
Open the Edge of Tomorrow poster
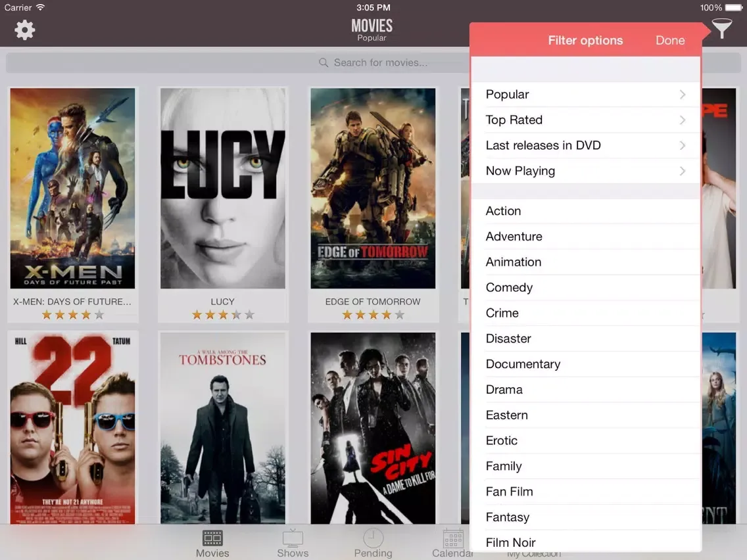pyautogui.click(x=373, y=188)
